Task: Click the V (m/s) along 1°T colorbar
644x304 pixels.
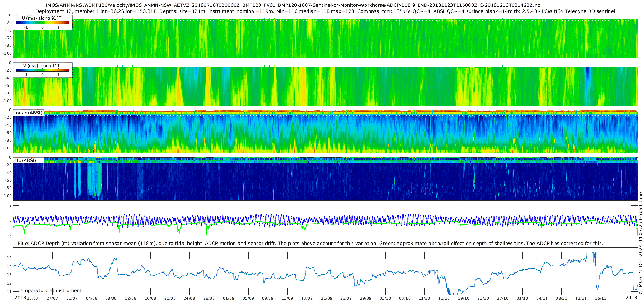Action: 42,70
